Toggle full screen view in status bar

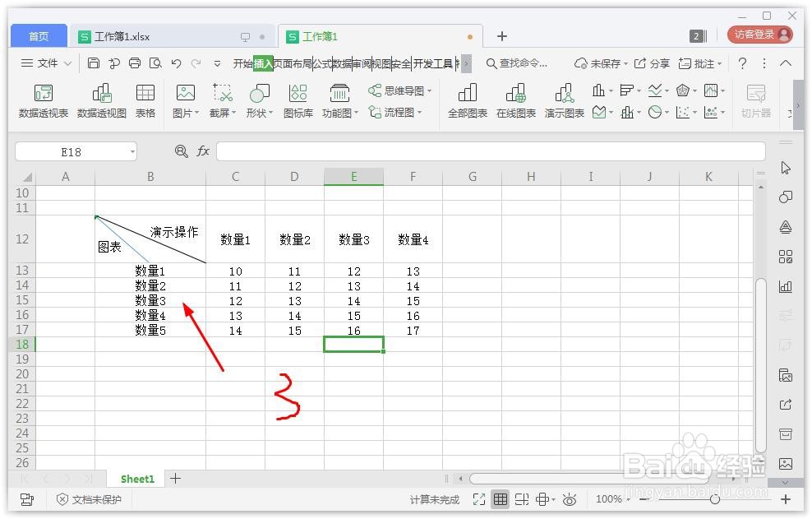pos(479,499)
